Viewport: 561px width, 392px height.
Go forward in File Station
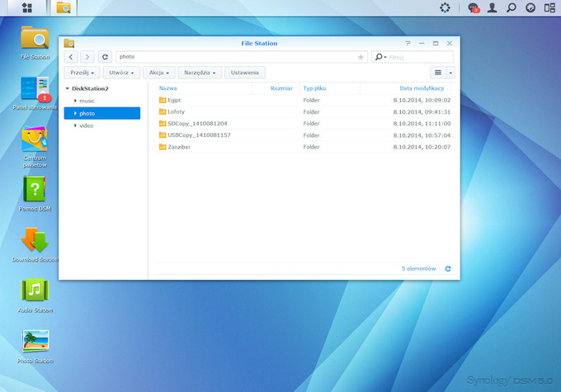(87, 57)
